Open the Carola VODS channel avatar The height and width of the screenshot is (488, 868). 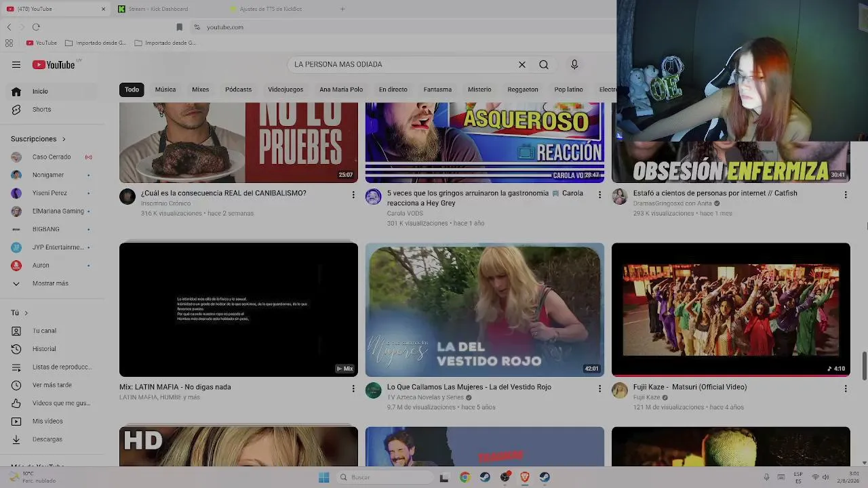(x=374, y=197)
